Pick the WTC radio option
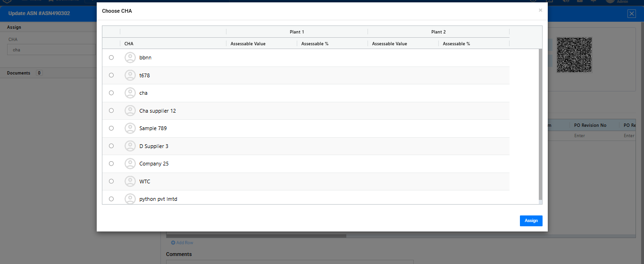644x264 pixels. [x=111, y=181]
